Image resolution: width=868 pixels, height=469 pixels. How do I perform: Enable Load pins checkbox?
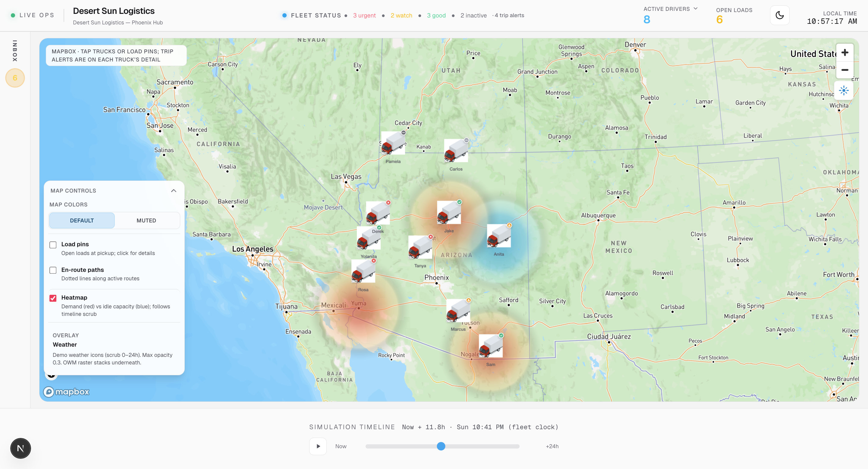point(53,245)
